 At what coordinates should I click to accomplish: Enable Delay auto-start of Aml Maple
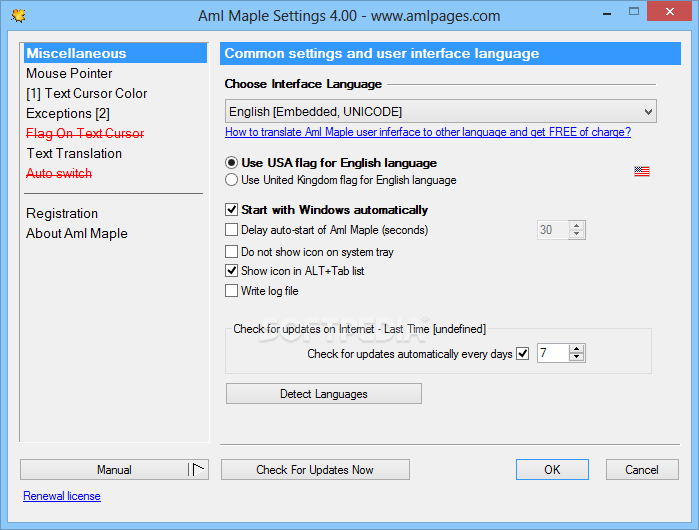coord(231,230)
